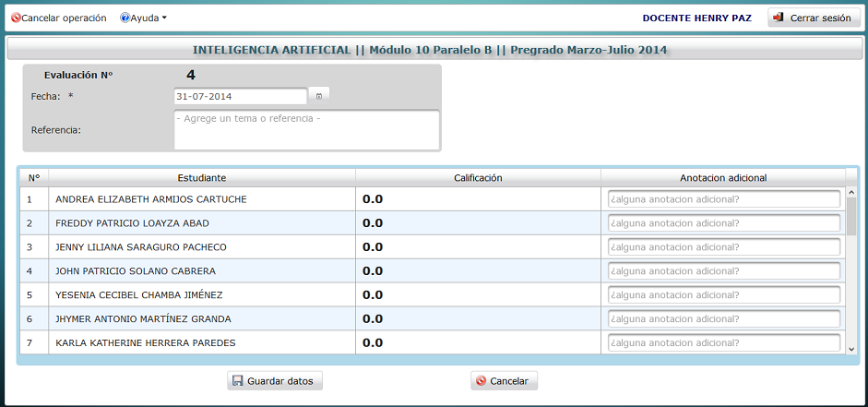Click the blue Ayuda question mark icon

click(125, 18)
